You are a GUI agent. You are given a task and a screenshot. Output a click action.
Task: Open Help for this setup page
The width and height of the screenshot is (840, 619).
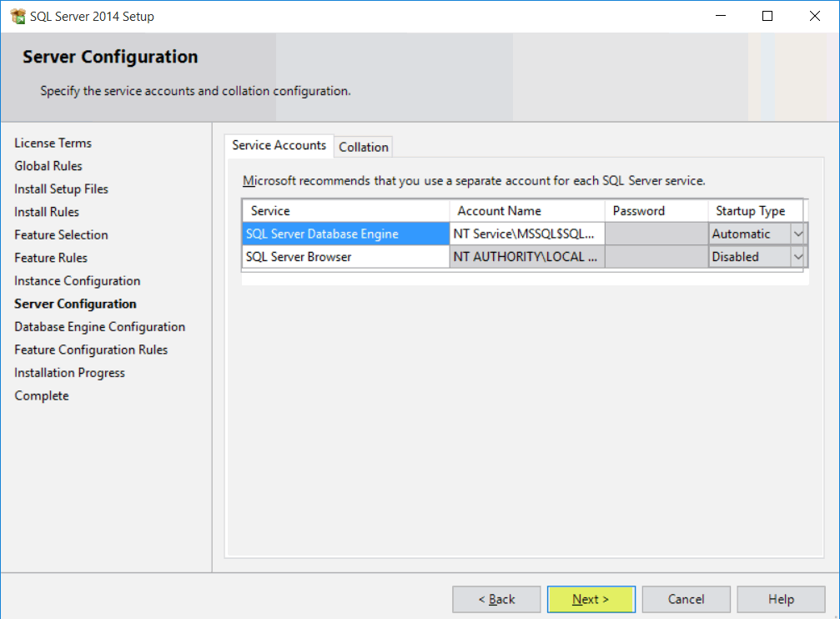pyautogui.click(x=781, y=599)
